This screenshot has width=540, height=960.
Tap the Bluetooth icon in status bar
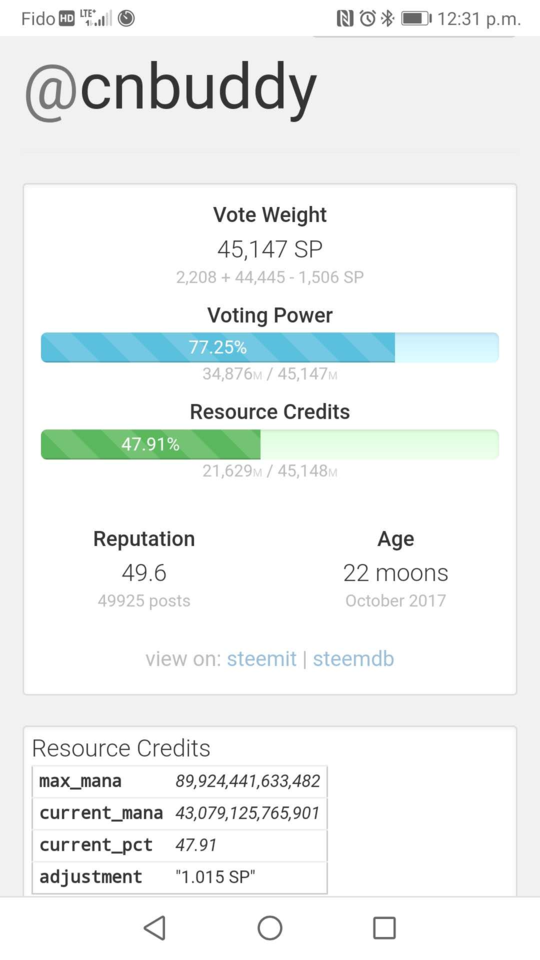[388, 19]
